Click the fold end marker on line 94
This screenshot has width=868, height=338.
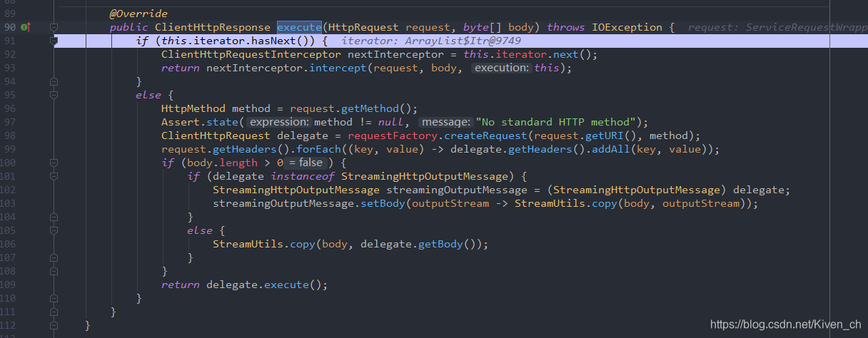point(54,81)
